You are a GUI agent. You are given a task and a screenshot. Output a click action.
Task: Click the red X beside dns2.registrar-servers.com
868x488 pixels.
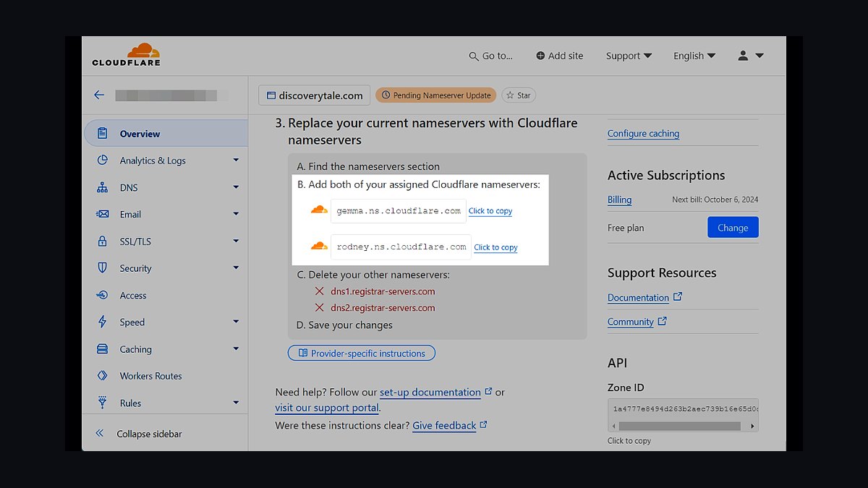(x=319, y=308)
